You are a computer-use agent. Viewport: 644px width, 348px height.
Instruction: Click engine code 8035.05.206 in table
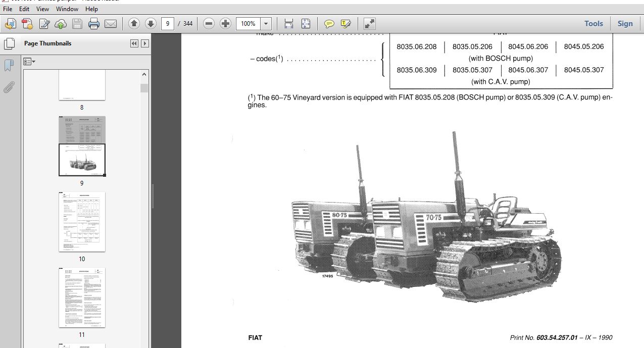coord(472,46)
